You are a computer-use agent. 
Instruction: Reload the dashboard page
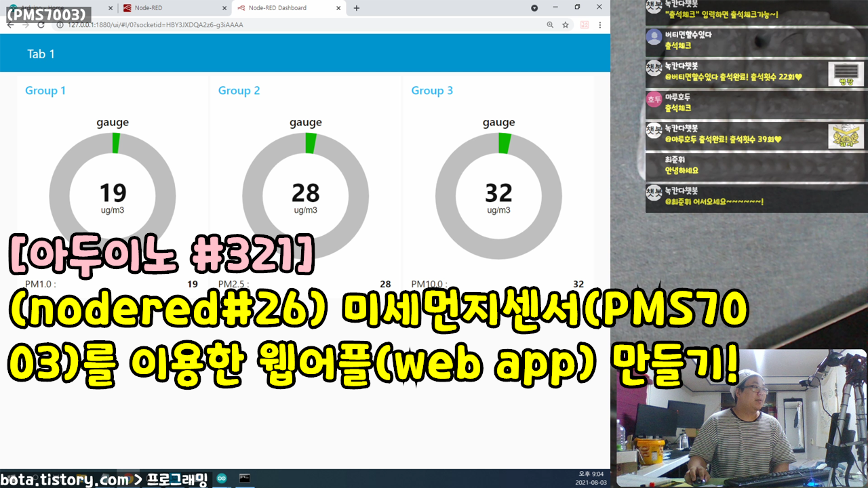(41, 24)
